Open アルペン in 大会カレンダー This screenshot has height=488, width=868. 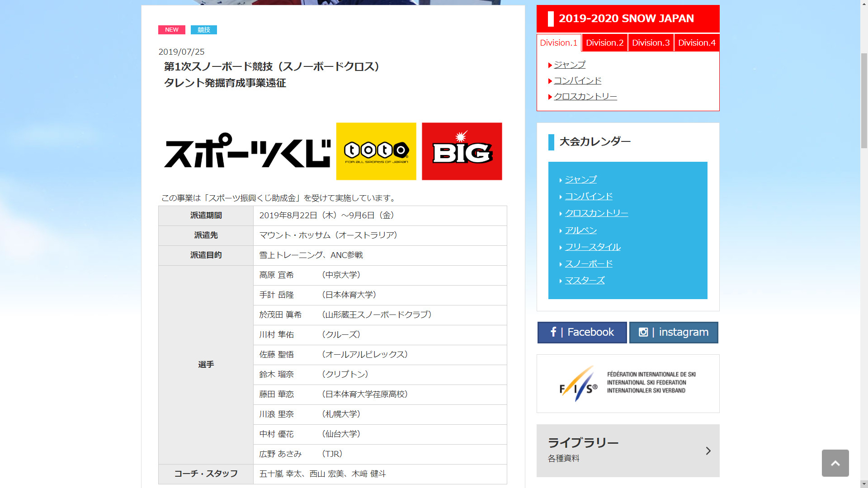coord(580,230)
